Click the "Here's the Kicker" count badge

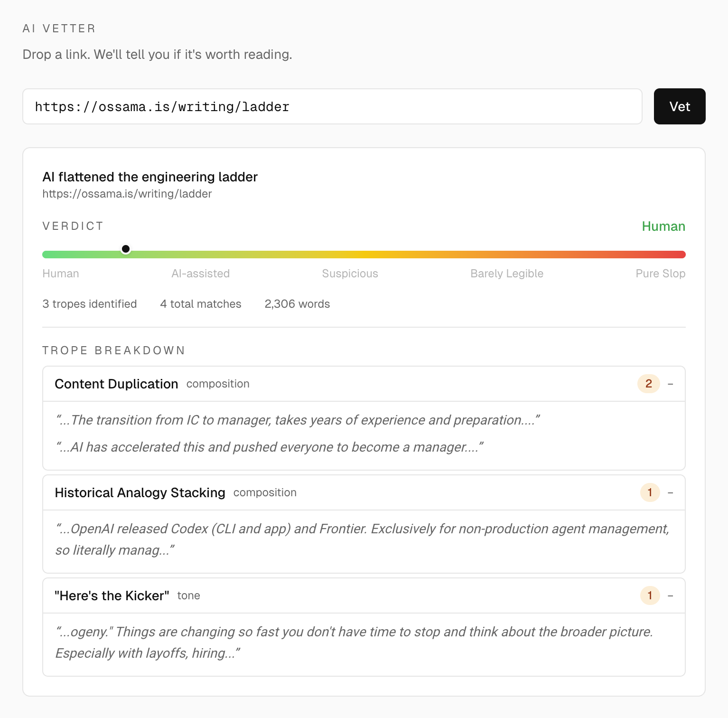click(650, 595)
